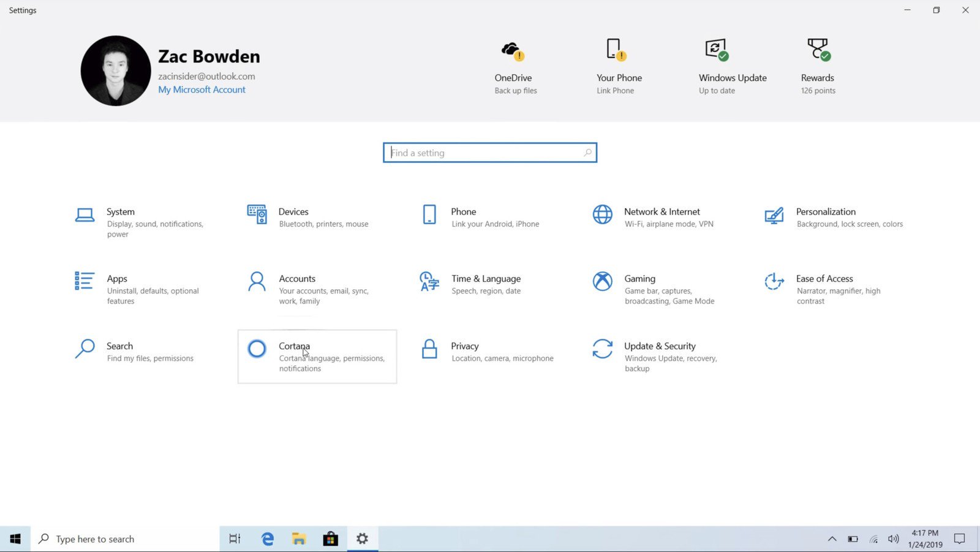The height and width of the screenshot is (552, 980).
Task: Open Personalization settings
Action: pyautogui.click(x=824, y=217)
